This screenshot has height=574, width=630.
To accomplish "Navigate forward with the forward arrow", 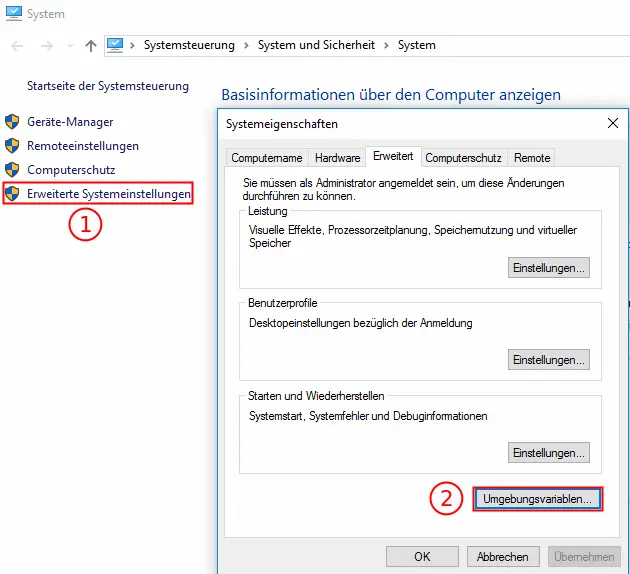I will [47, 46].
